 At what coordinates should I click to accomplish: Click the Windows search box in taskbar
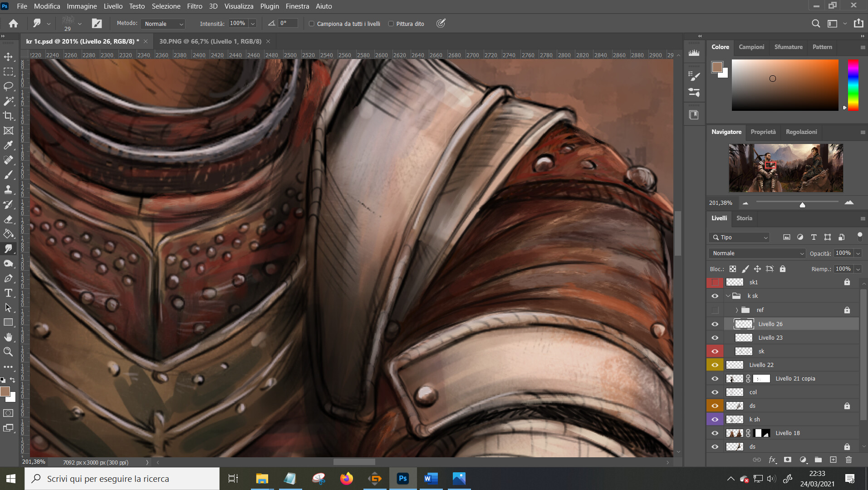tap(123, 479)
